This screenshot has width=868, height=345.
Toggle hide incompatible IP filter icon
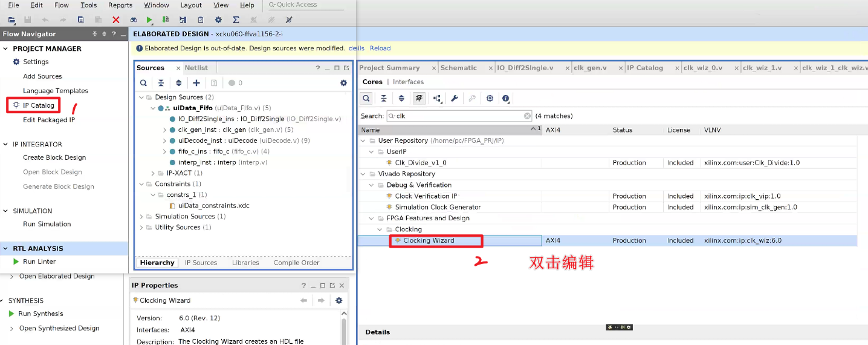coord(419,98)
